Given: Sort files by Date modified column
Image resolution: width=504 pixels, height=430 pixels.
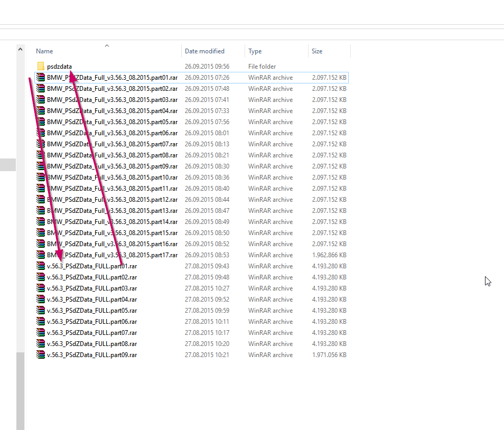Looking at the screenshot, I should click(204, 51).
